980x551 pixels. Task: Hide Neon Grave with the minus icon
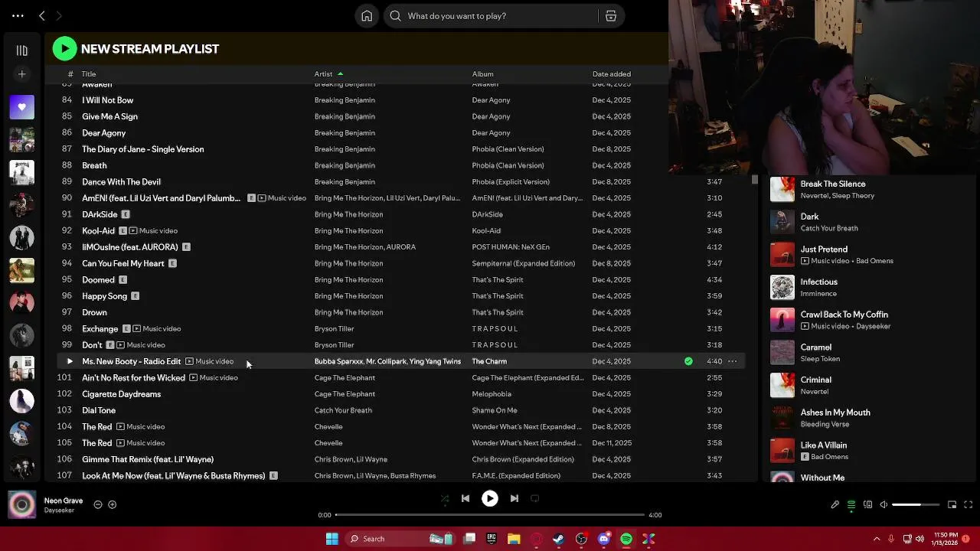pyautogui.click(x=98, y=504)
